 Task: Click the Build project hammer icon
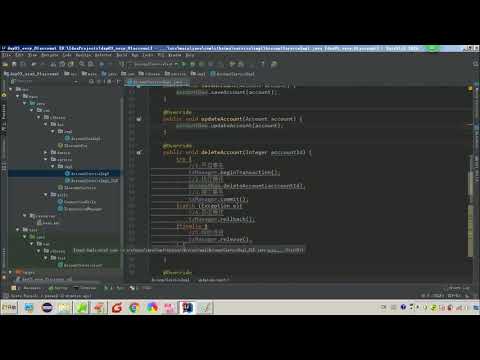[x=122, y=64]
